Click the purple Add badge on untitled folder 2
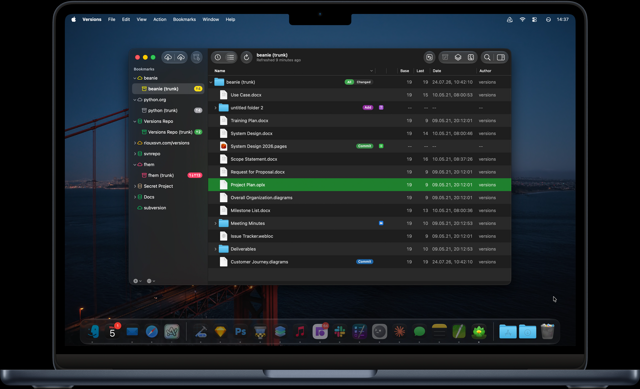This screenshot has height=389, width=640. click(x=368, y=108)
